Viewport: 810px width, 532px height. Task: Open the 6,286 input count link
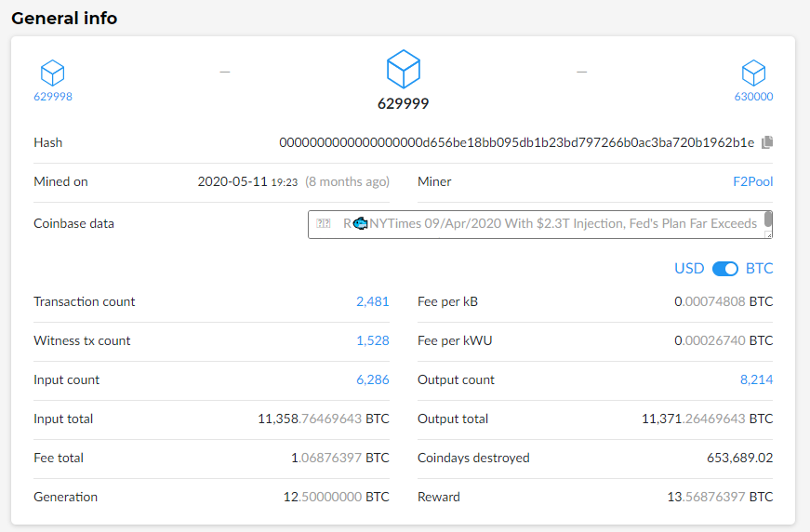pos(372,379)
